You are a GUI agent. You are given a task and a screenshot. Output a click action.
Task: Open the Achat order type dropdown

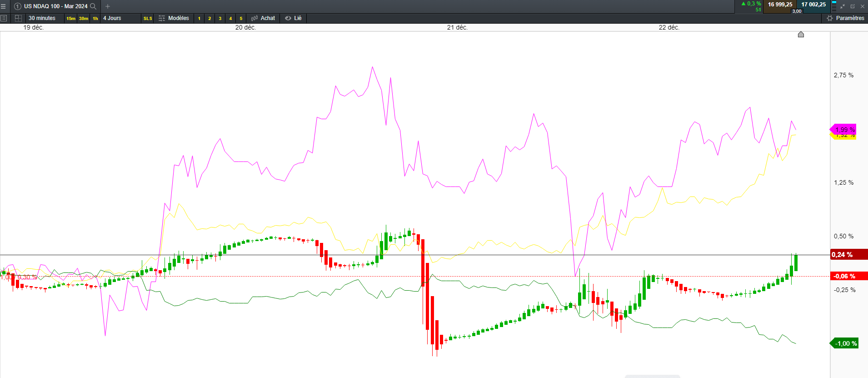263,18
